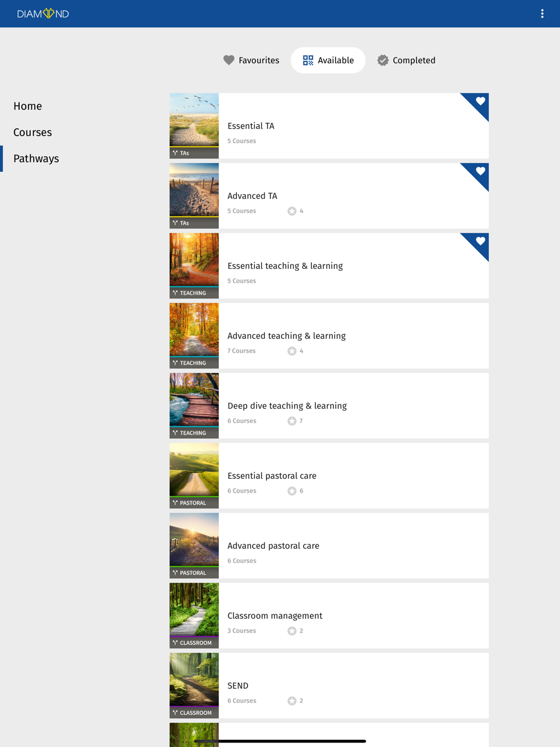Select the Available tab
The image size is (560, 747).
[328, 60]
